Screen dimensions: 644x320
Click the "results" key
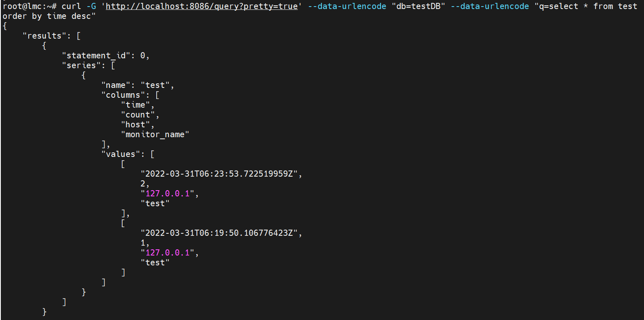[x=44, y=36]
